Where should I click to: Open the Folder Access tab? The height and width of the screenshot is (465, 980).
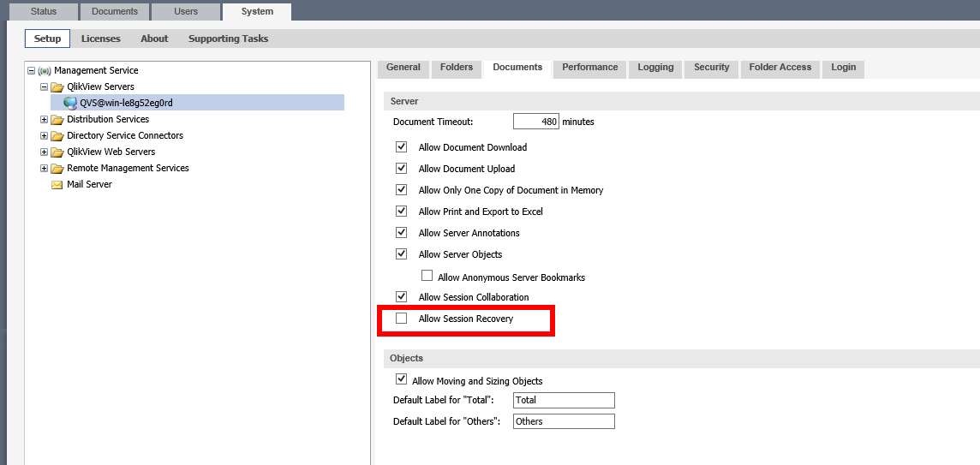[x=780, y=68]
